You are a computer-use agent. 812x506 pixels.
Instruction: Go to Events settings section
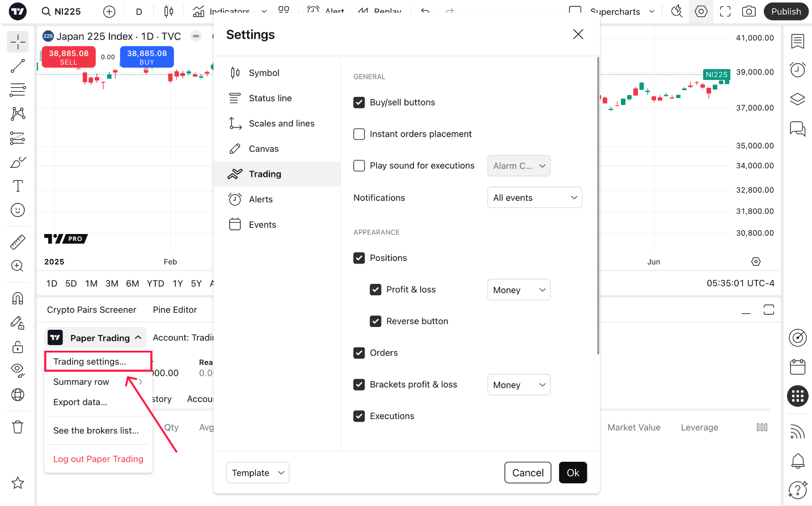click(277, 224)
